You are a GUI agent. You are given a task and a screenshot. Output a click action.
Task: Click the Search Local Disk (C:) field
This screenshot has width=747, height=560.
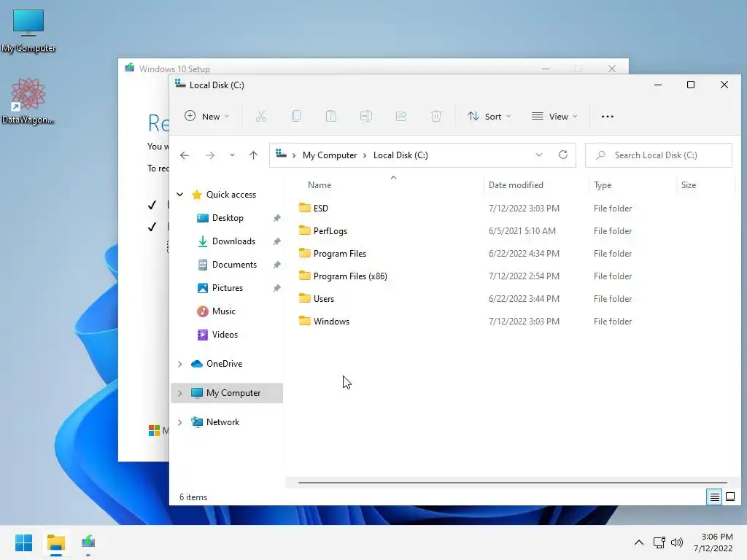659,155
